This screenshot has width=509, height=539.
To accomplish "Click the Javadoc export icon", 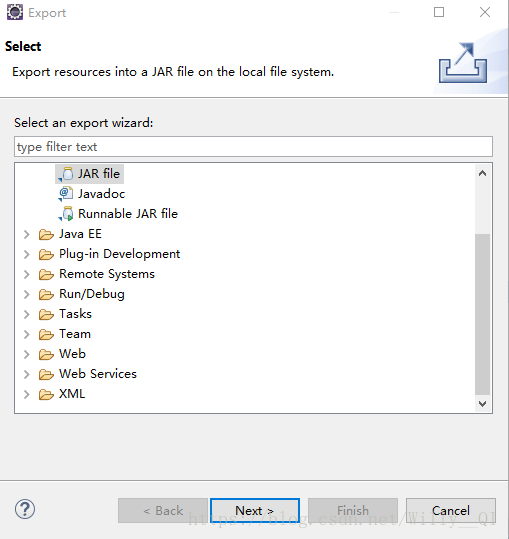I will coord(65,194).
